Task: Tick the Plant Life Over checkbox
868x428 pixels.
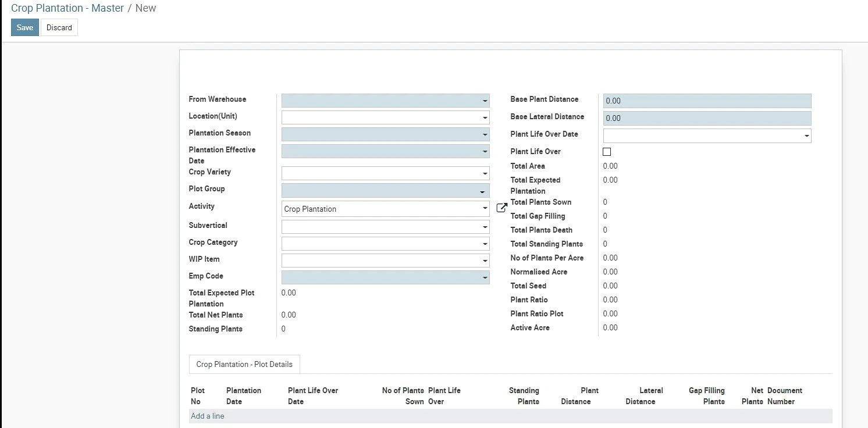Action: tap(607, 152)
